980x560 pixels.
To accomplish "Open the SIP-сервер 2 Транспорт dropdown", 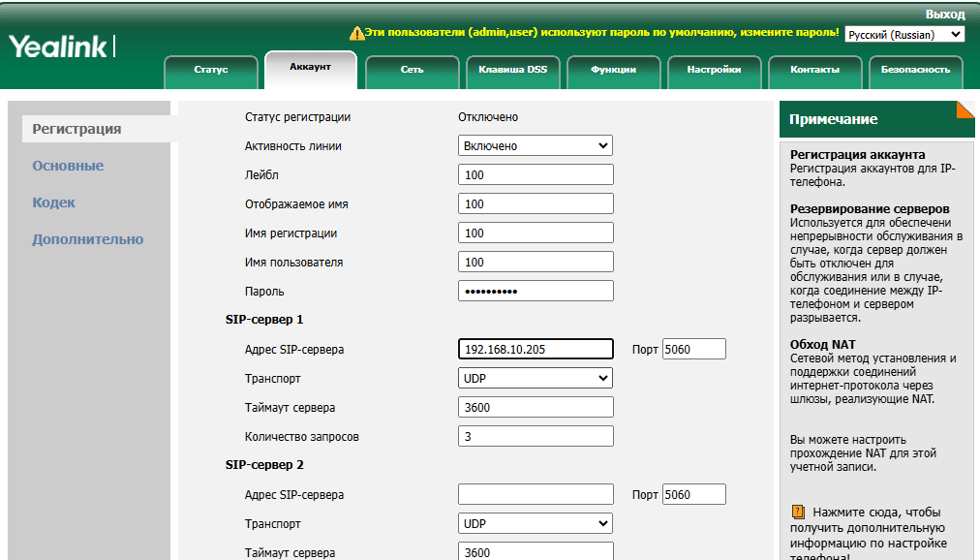I will tap(535, 524).
